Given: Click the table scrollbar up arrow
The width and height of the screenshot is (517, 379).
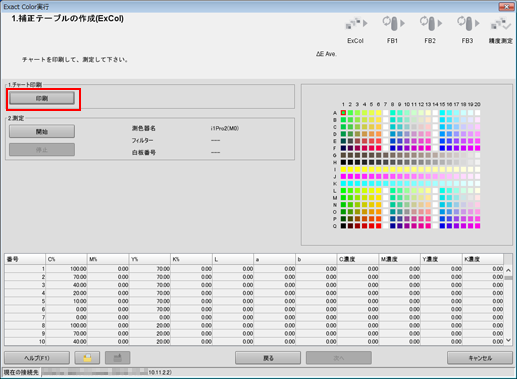Looking at the screenshot, I should pyautogui.click(x=508, y=270).
